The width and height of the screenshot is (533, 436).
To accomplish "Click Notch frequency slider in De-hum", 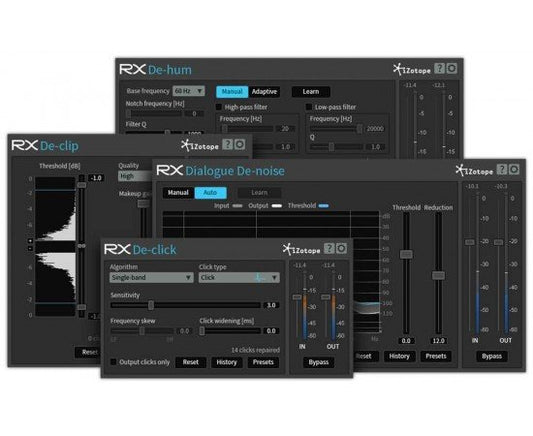I will tap(154, 114).
